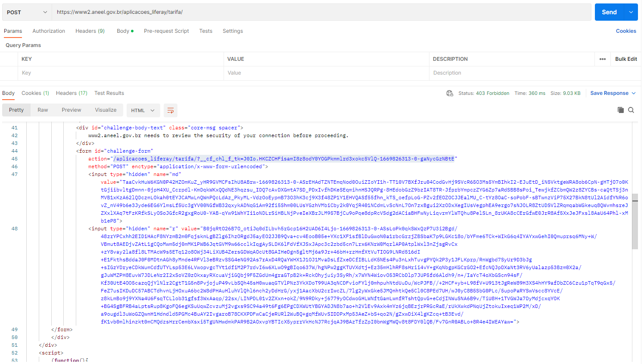
Task: Click the network globe icon beside Status
Action: click(450, 93)
